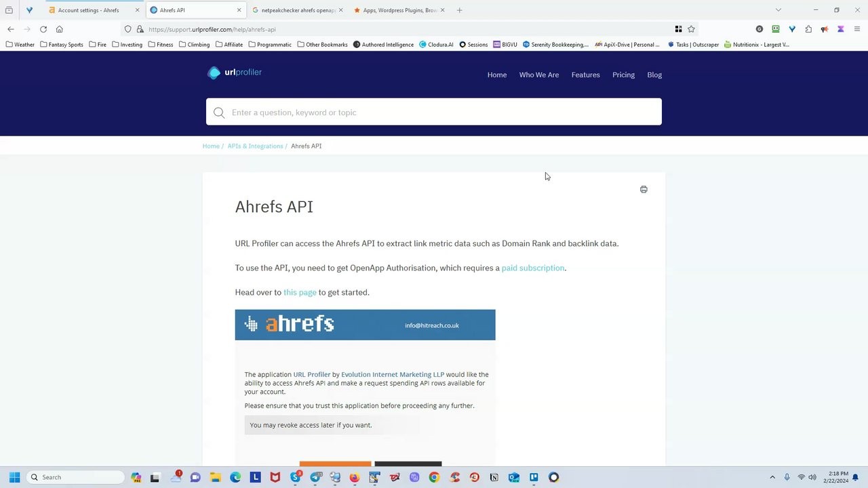This screenshot has width=868, height=488.
Task: Open the Fire bookmarks folder
Action: [98, 45]
